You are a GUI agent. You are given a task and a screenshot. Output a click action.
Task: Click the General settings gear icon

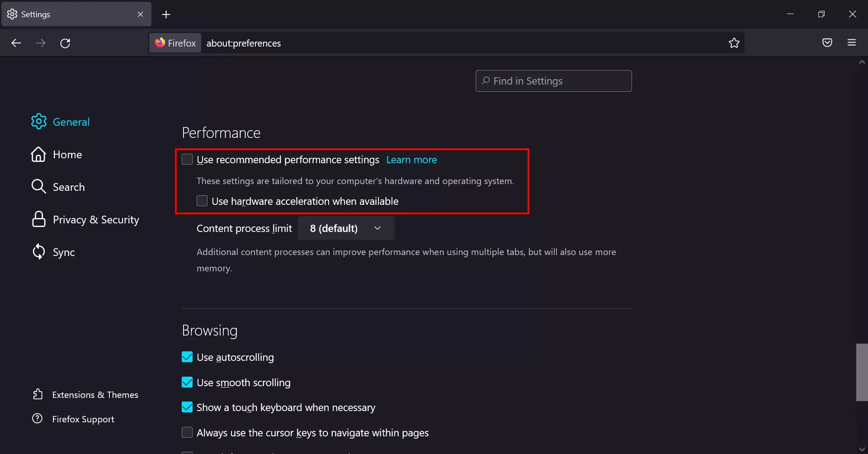tap(38, 121)
